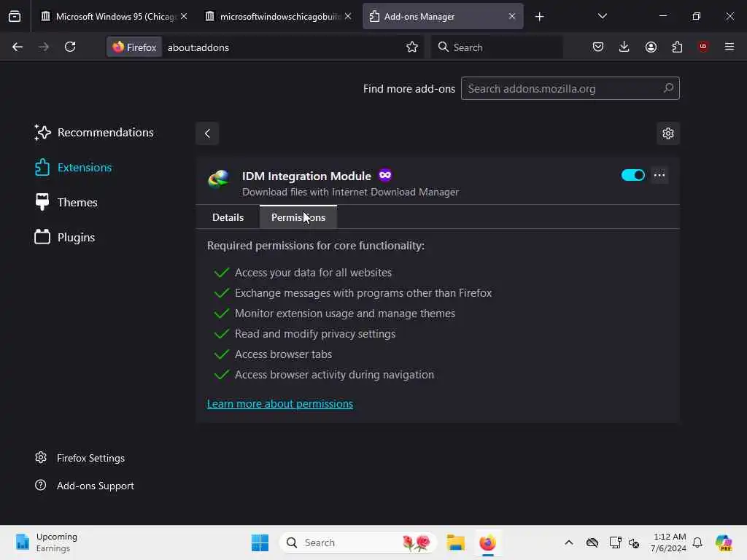The image size is (747, 560).
Task: Open a new tab with the plus button
Action: tap(539, 17)
